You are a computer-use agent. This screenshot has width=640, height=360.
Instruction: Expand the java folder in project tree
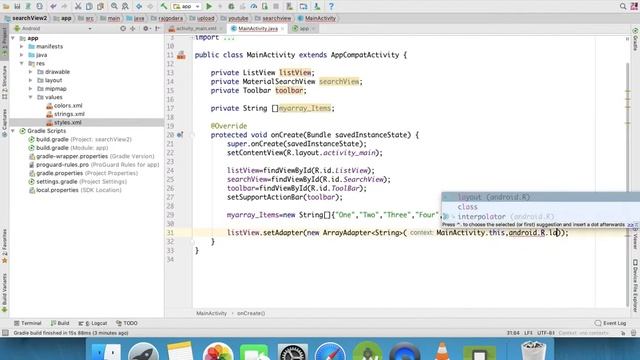[x=22, y=55]
